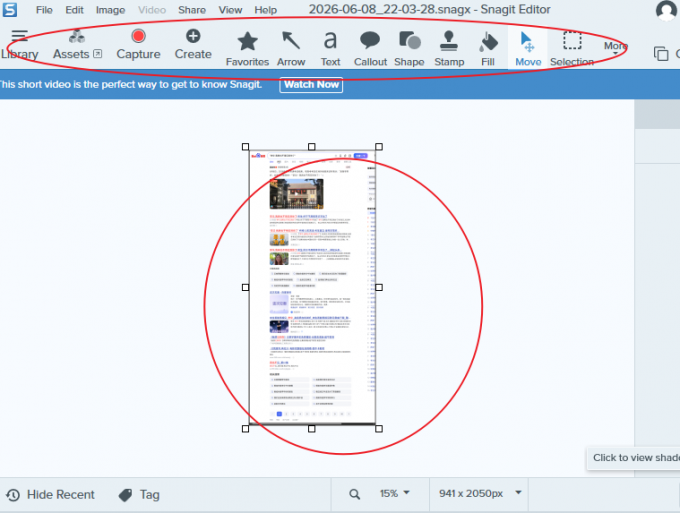Click the Tag button
680x513 pixels.
(x=139, y=495)
